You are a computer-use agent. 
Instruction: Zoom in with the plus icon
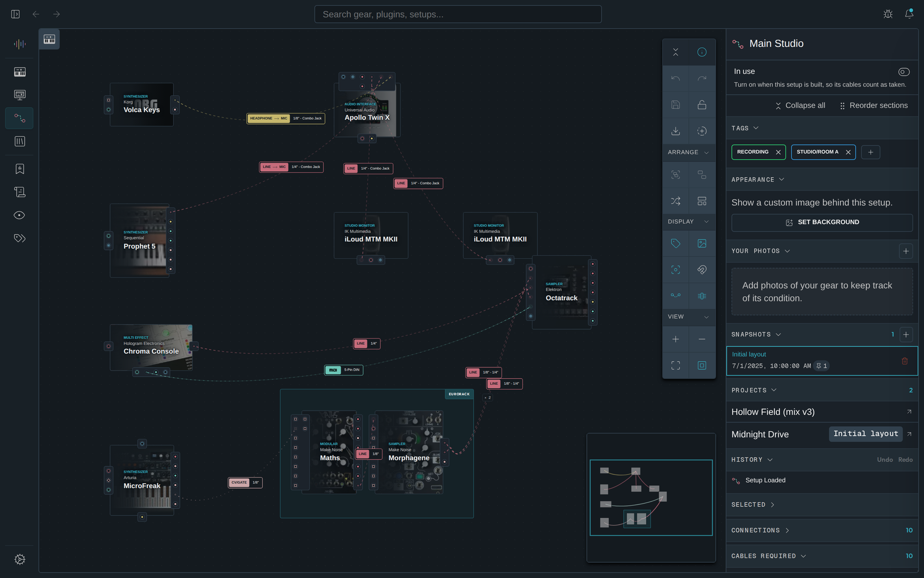[676, 339]
